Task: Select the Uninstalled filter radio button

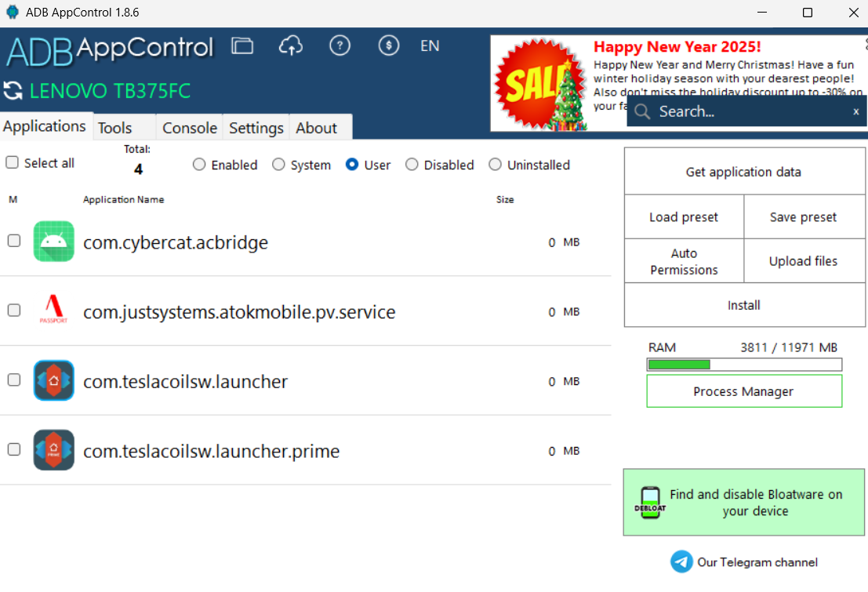Action: coord(495,165)
